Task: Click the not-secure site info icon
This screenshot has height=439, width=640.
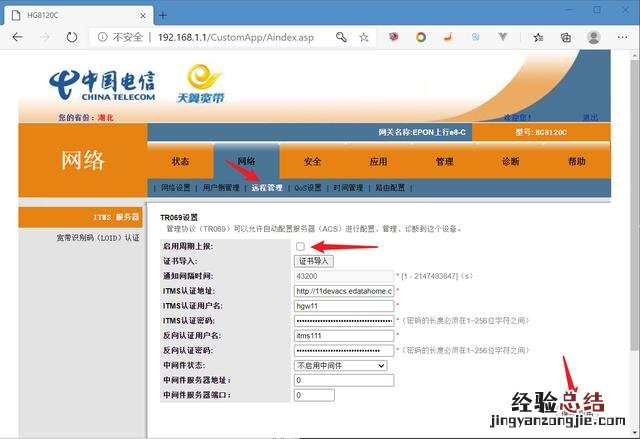Action: click(x=102, y=37)
